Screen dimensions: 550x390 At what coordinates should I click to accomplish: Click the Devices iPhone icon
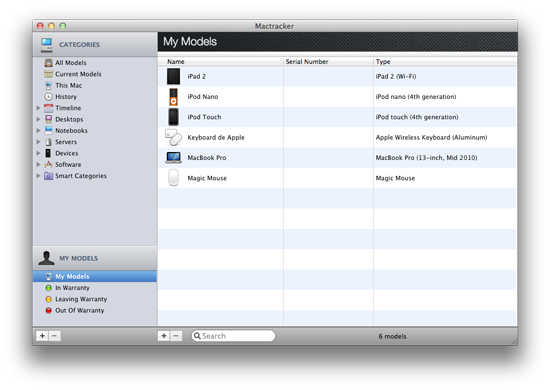pyautogui.click(x=48, y=153)
